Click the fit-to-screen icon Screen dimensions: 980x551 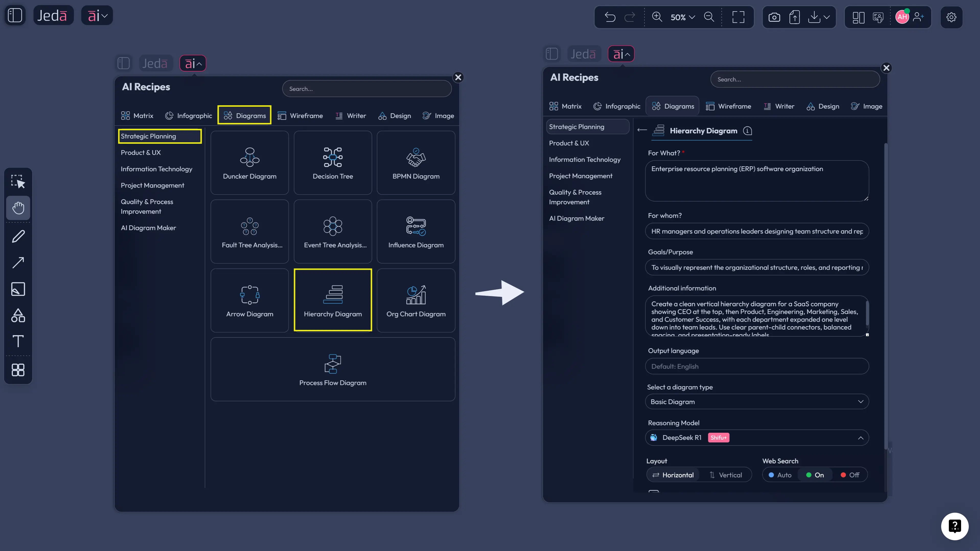pos(738,17)
